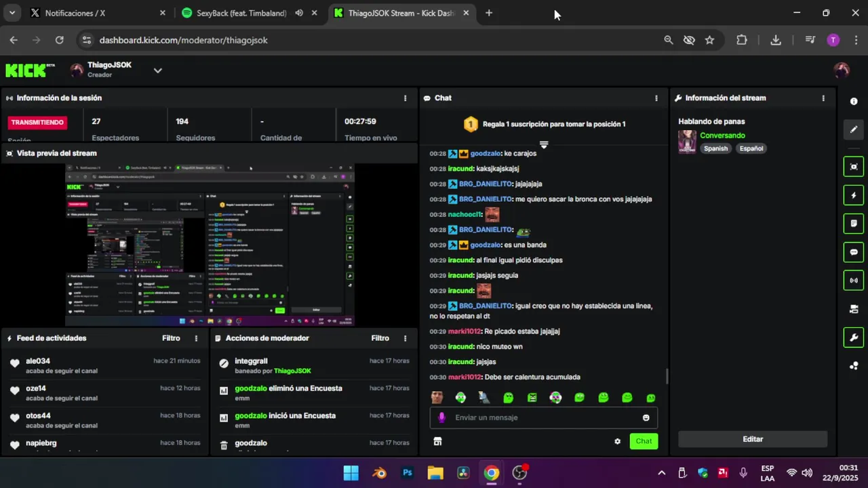Click the Conversando category link

[x=722, y=136]
